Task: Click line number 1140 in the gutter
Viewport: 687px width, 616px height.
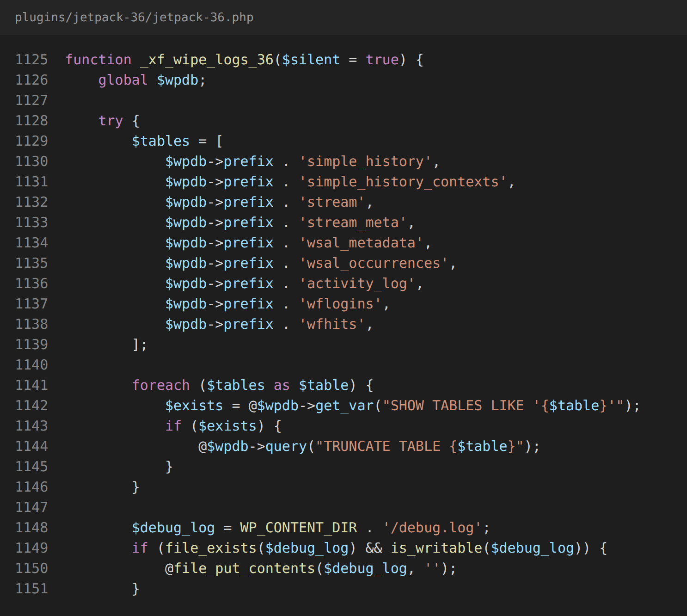Action: click(31, 365)
